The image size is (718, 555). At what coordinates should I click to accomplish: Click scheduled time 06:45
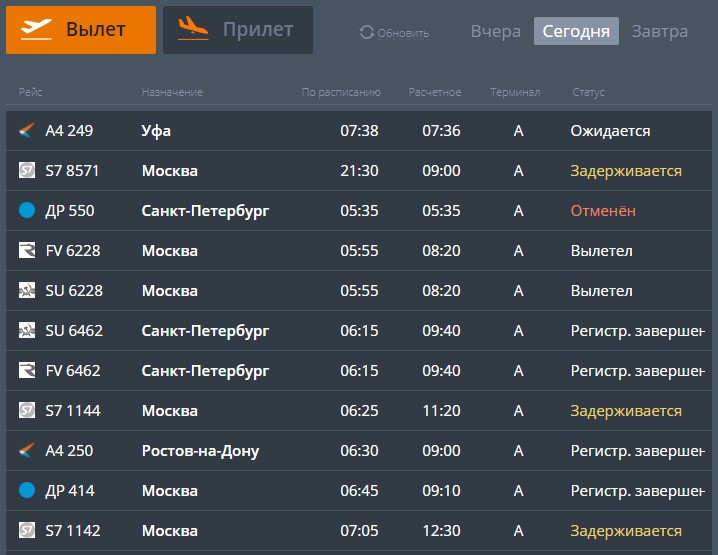click(x=359, y=490)
